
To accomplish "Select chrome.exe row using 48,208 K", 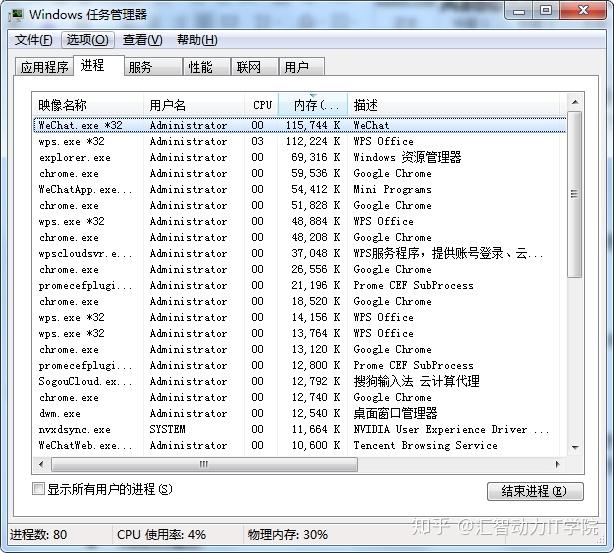I will (300, 237).
